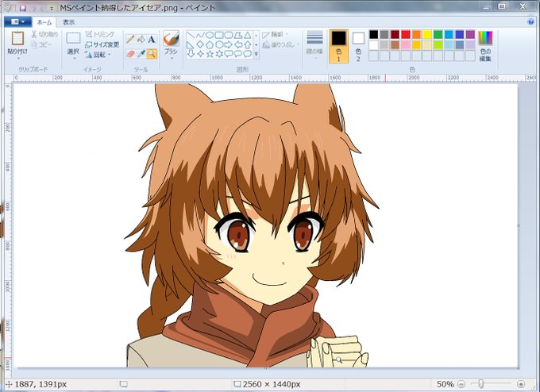540x392 pixels.
Task: Select the Color picker eyedropper tool
Action: (141, 54)
